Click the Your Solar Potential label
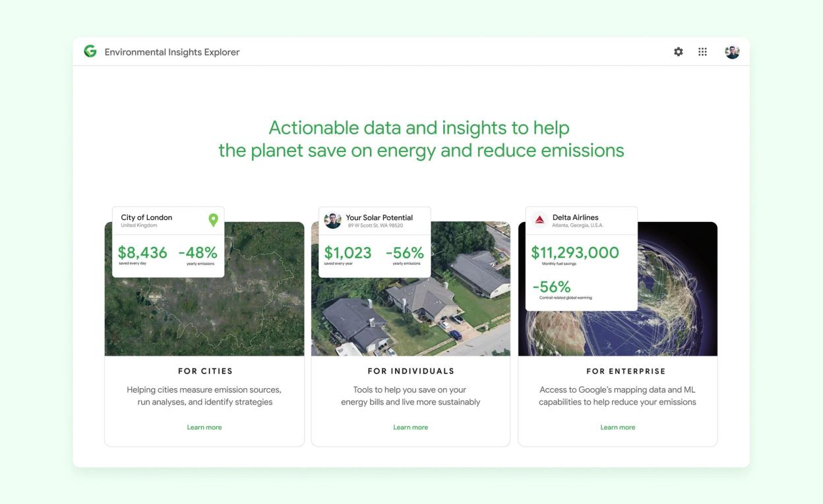The width and height of the screenshot is (823, 504). coord(379,217)
